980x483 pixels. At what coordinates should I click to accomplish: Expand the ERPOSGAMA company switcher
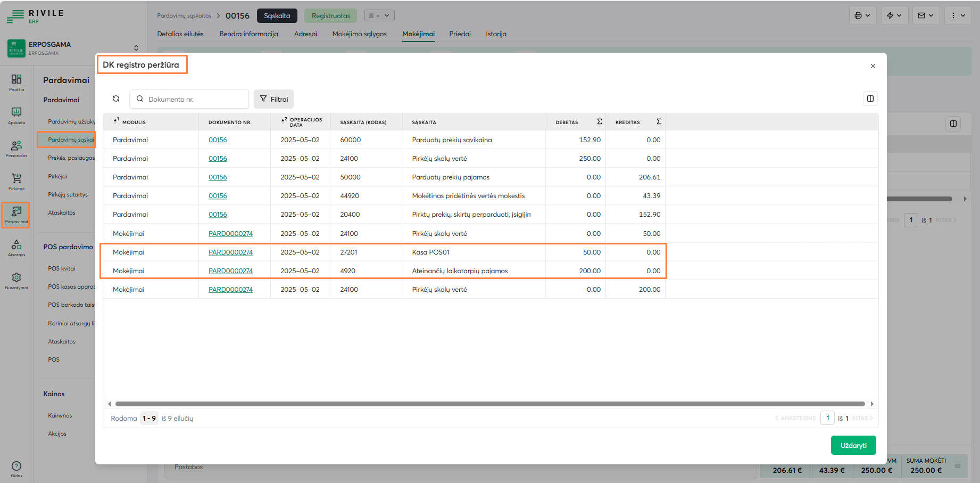pos(136,48)
